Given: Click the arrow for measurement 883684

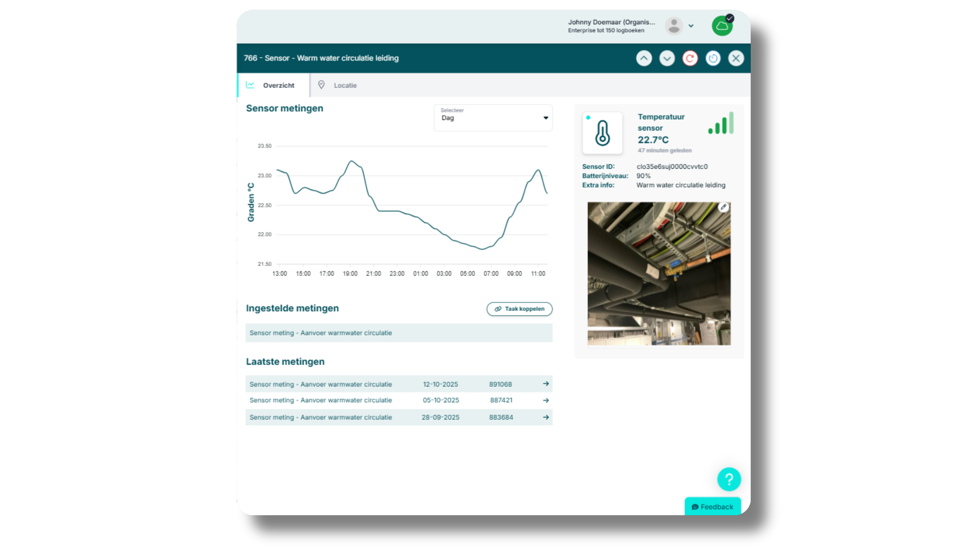Looking at the screenshot, I should coord(546,417).
